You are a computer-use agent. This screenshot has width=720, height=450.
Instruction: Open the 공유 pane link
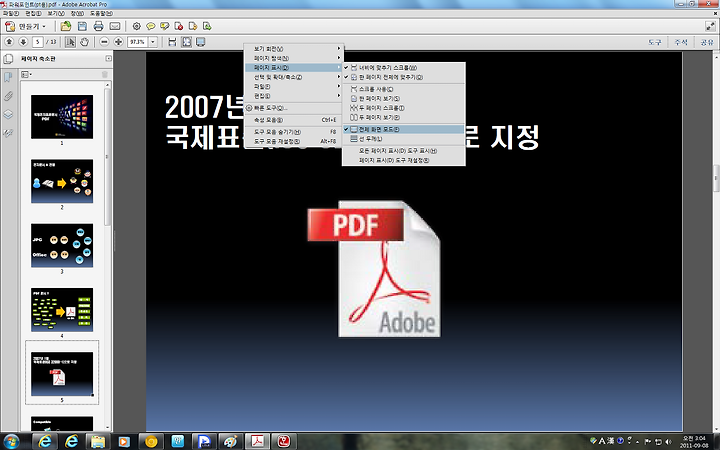(x=707, y=42)
